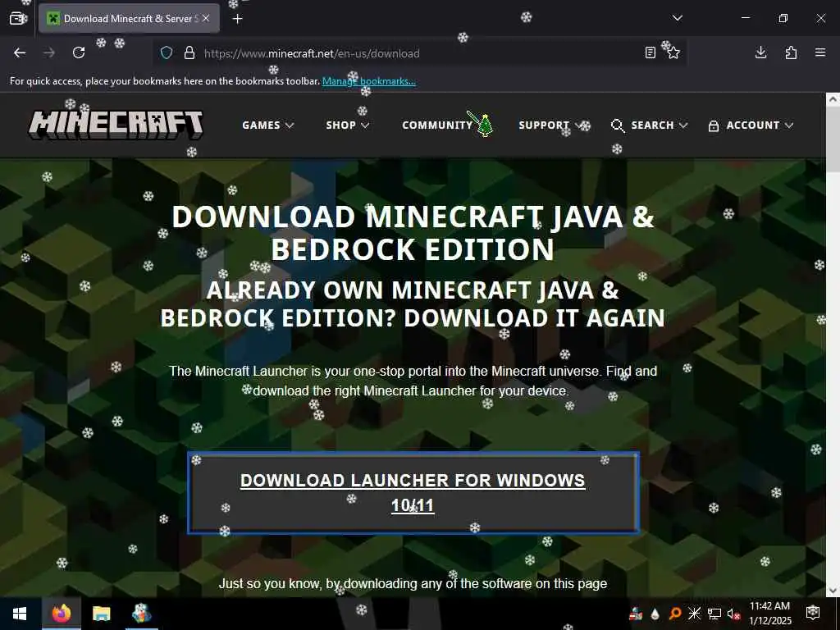Go to home via Minecraft logo

[x=116, y=125]
